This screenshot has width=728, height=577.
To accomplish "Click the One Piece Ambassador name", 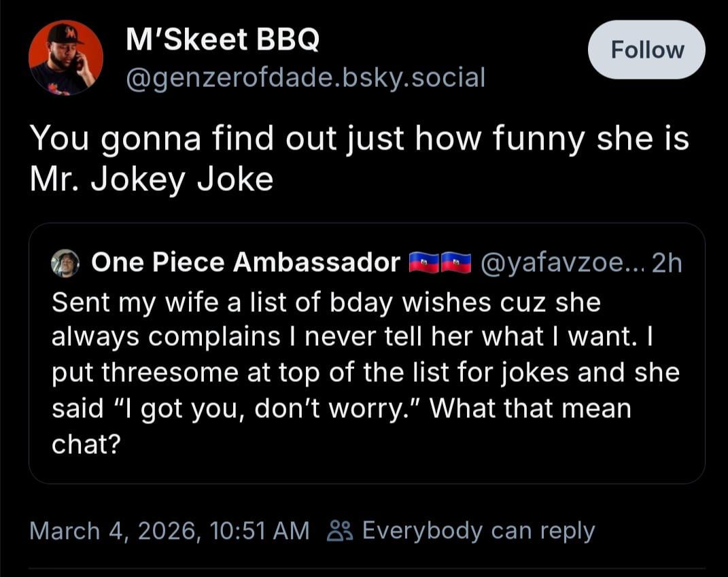I will (245, 263).
